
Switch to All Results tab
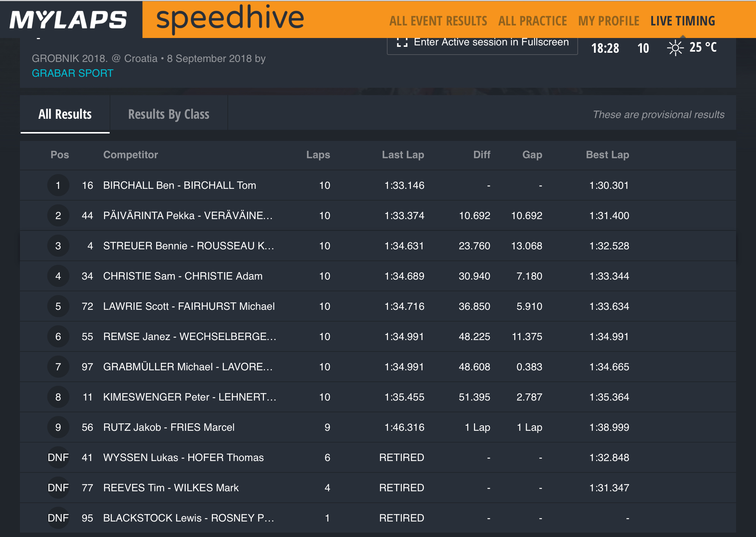[65, 114]
